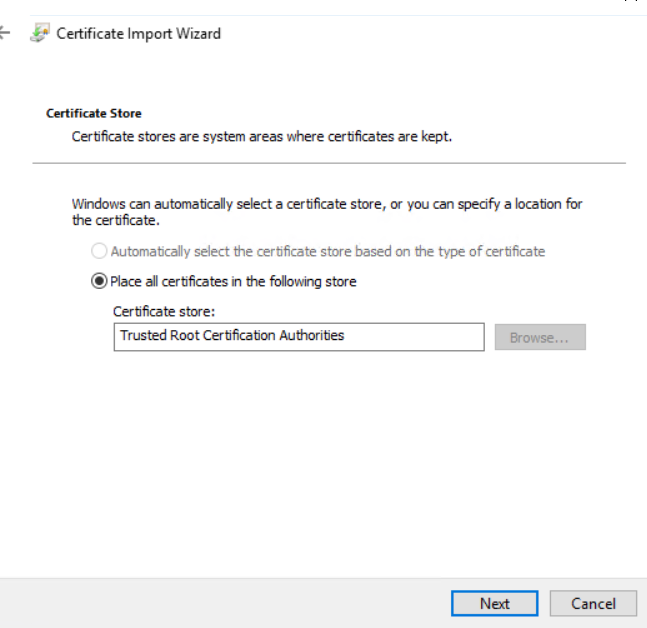Click the 'Certificate stores are system areas' description
The height and width of the screenshot is (628, 647).
click(x=262, y=136)
